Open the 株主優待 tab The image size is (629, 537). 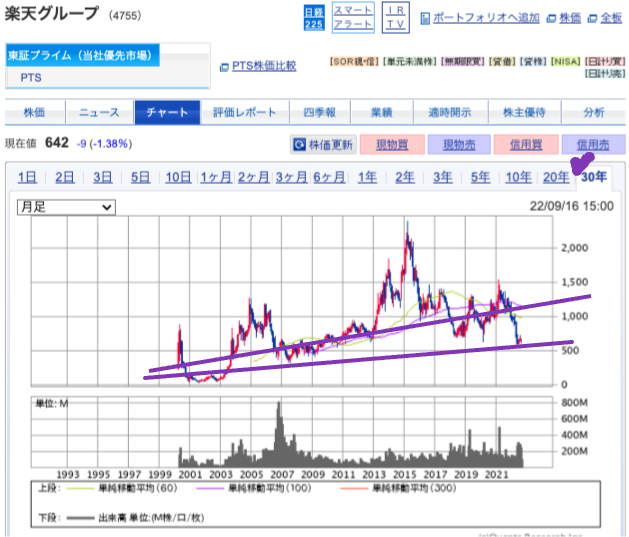coord(524,113)
